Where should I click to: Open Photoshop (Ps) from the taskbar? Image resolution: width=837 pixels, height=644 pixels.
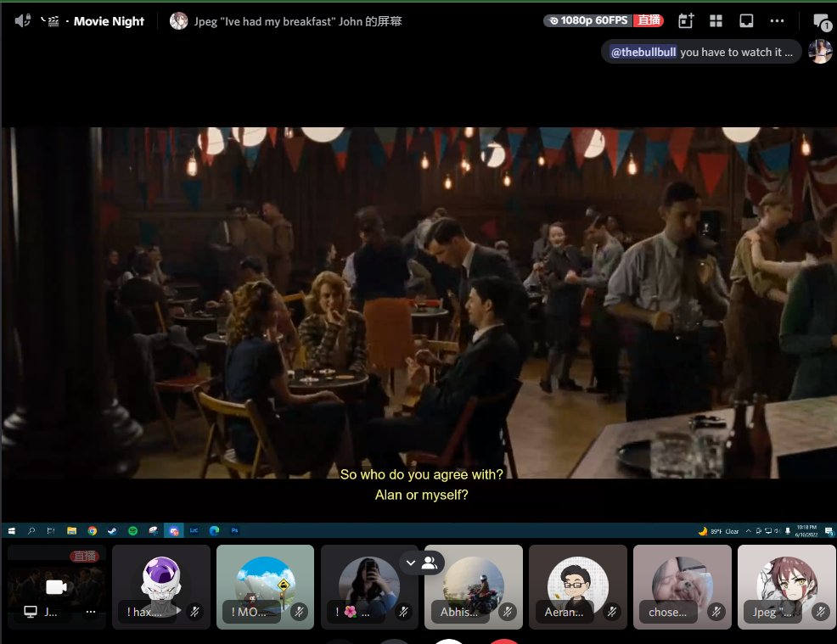tap(235, 530)
